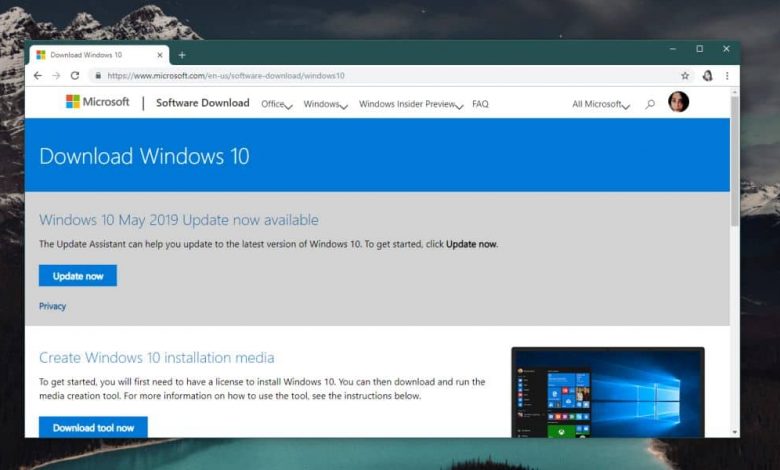This screenshot has height=470, width=780.
Task: Bookmark this page with the star icon
Action: click(685, 76)
